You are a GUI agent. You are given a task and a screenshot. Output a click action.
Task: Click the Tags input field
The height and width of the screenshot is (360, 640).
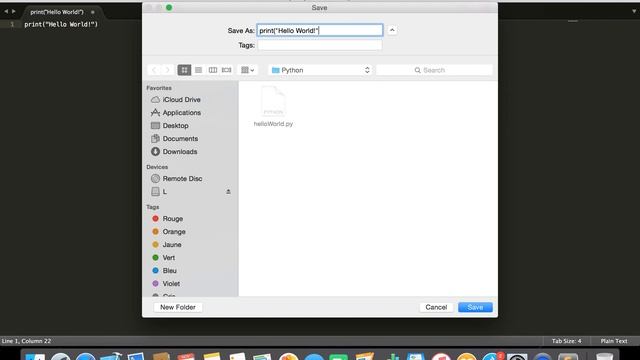point(320,45)
